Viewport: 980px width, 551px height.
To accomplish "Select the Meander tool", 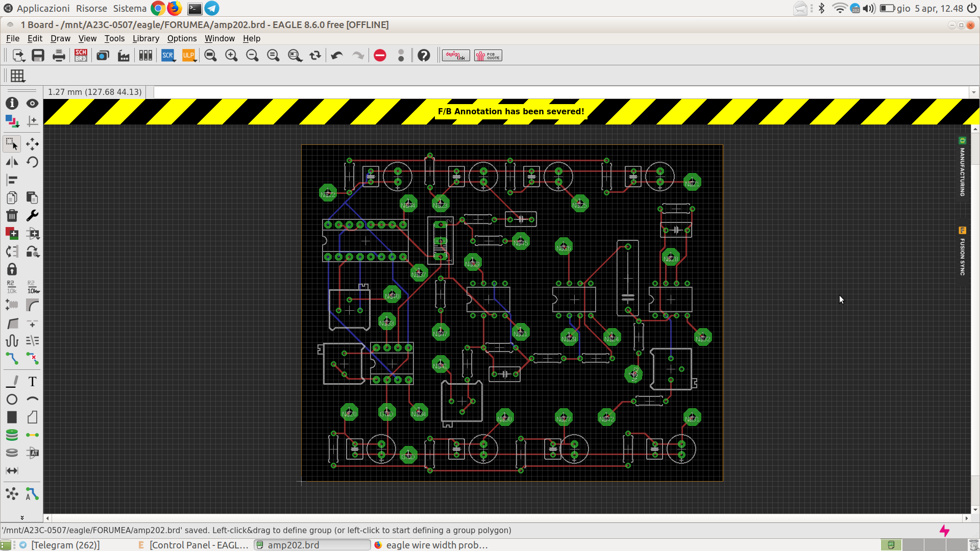I will (12, 341).
